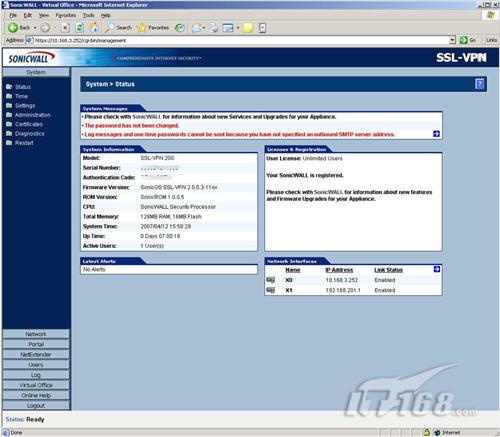The height and width of the screenshot is (437, 500).
Task: Go to the Home page icon
Action: coord(94,28)
